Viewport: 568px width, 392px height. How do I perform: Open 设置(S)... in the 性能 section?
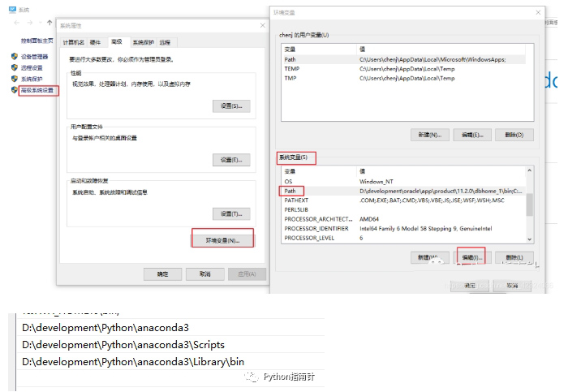[x=231, y=106]
